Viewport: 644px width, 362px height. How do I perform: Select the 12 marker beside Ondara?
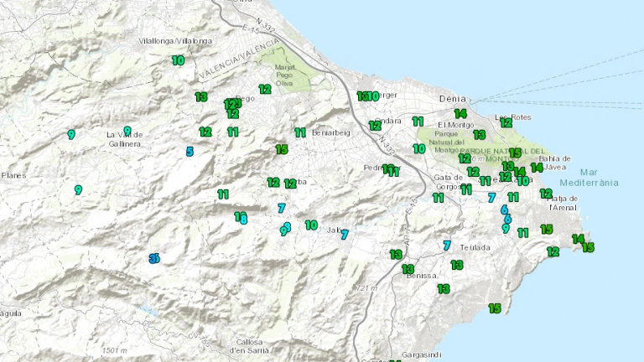click(x=375, y=126)
